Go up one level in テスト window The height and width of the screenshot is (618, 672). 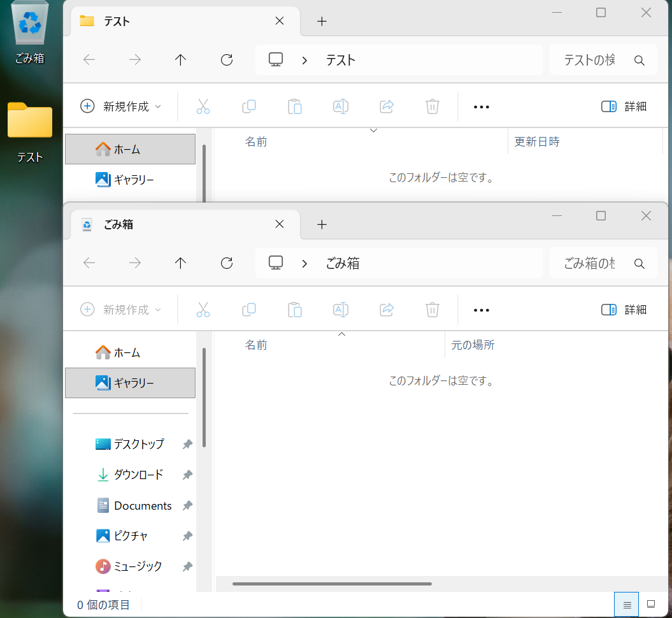(x=180, y=60)
